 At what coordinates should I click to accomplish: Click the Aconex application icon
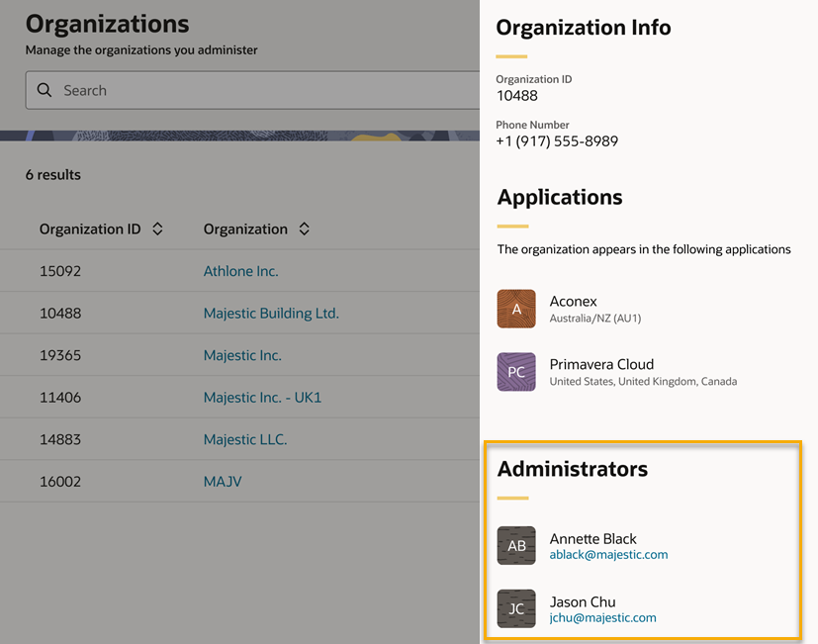coord(516,309)
